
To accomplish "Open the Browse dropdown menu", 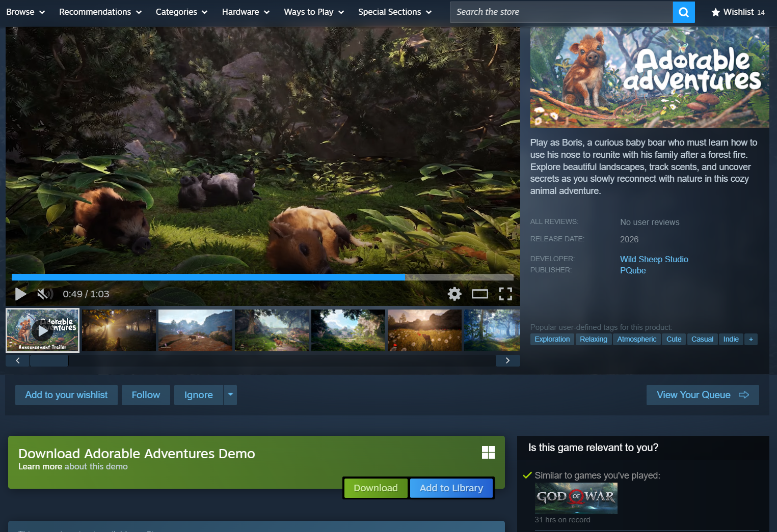I will [25, 12].
